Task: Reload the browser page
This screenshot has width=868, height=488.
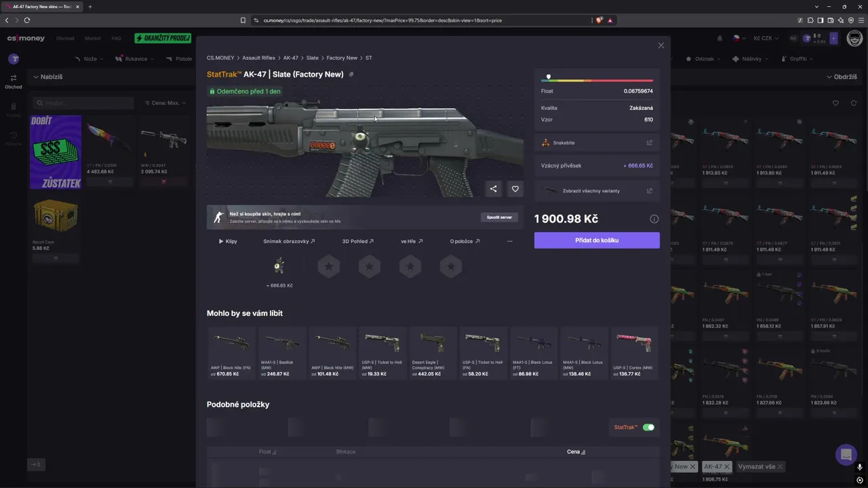Action: (x=26, y=20)
